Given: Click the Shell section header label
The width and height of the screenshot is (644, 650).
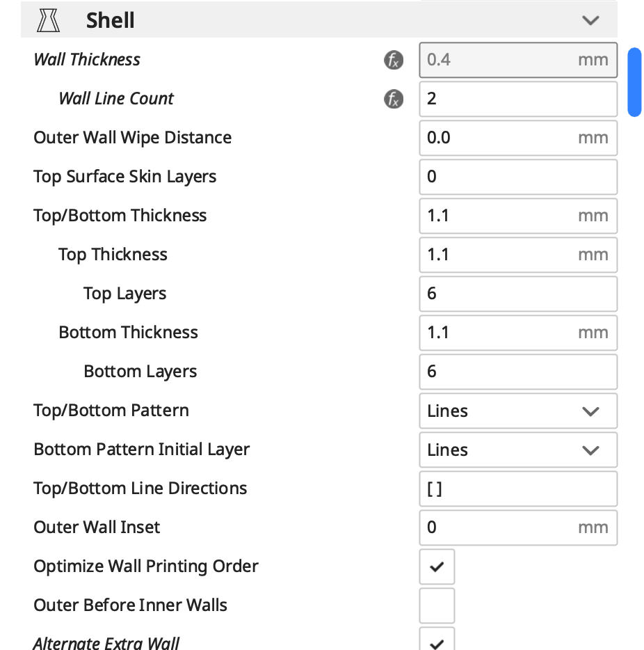Looking at the screenshot, I should (111, 21).
